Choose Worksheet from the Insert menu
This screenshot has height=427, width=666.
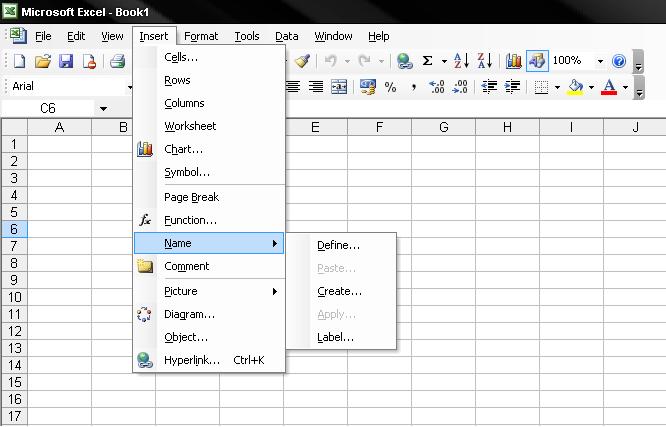click(209, 126)
